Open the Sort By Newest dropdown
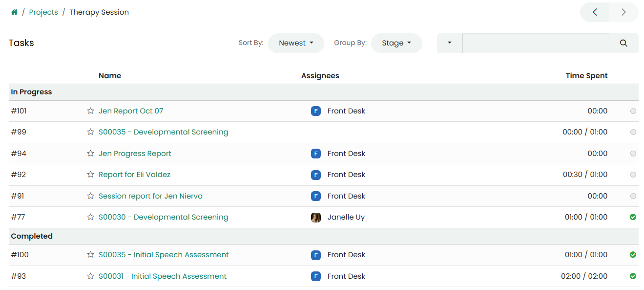The height and width of the screenshot is (290, 644). point(296,43)
